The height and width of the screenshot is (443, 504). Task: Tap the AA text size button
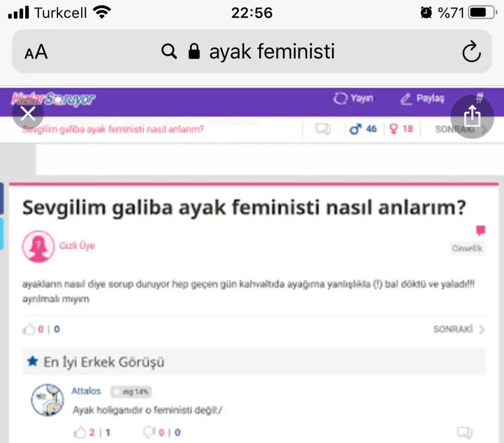click(x=36, y=52)
